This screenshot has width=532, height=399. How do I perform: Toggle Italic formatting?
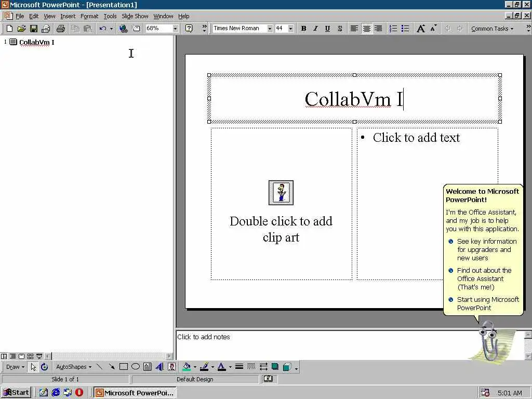click(315, 29)
